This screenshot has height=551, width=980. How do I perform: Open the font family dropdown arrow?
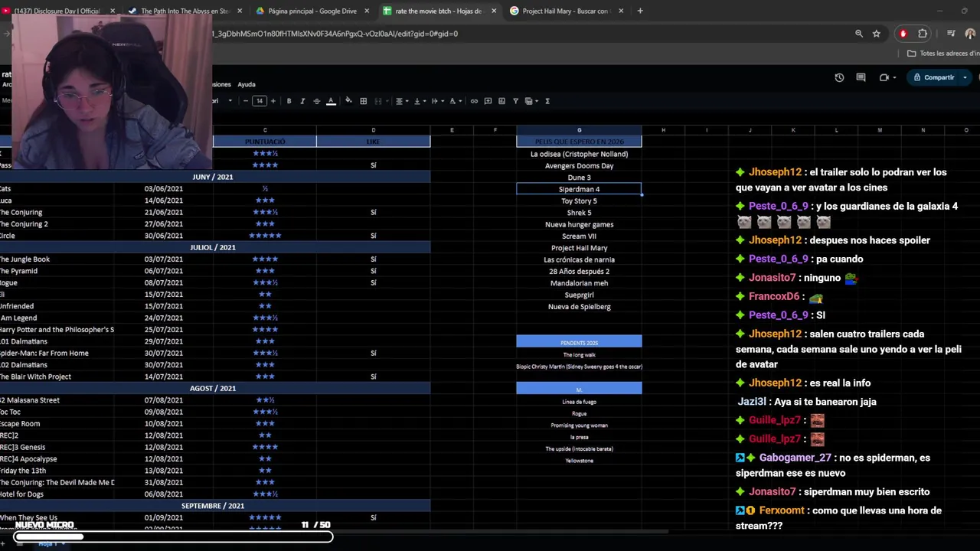point(230,101)
